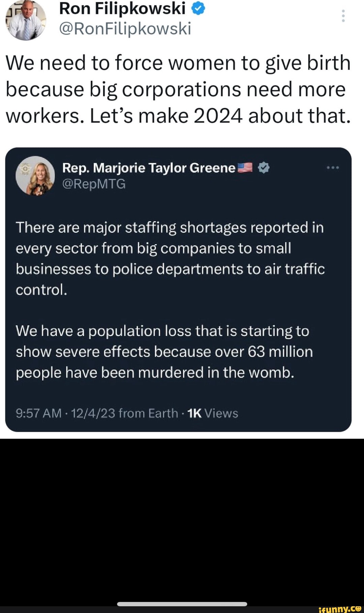Click the ifunny.co watermark logo

[339, 608]
